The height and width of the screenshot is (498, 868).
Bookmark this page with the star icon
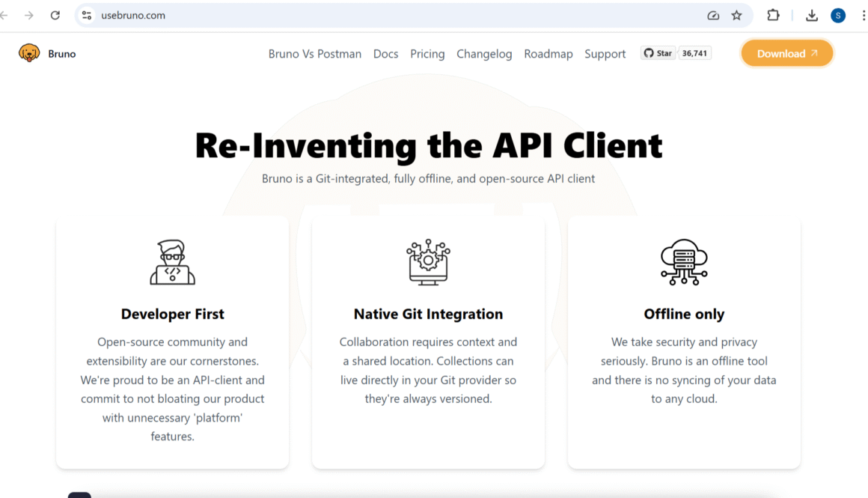(736, 16)
